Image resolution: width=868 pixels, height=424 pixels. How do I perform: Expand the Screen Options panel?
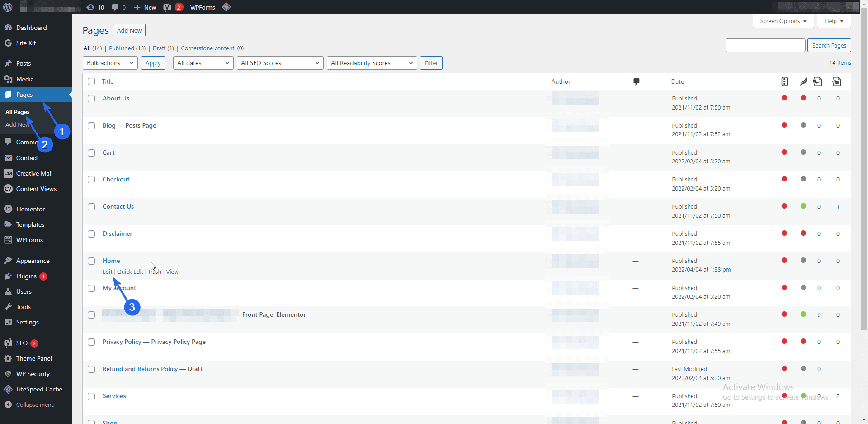coord(783,21)
